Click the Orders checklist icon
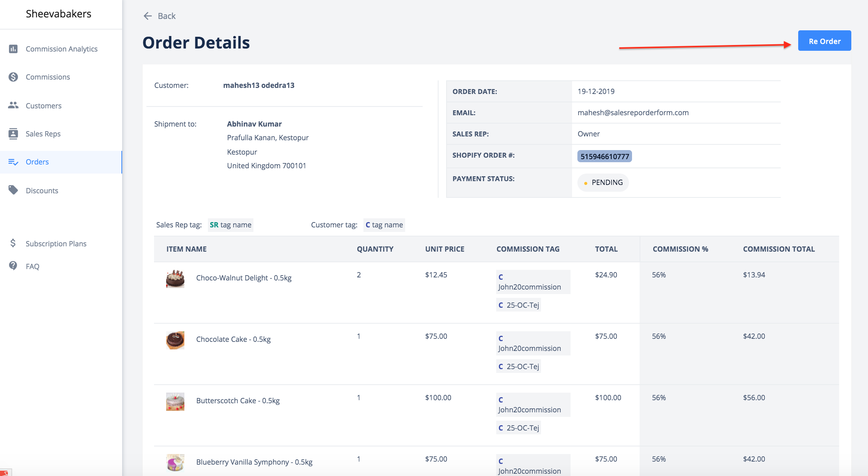 [13, 162]
